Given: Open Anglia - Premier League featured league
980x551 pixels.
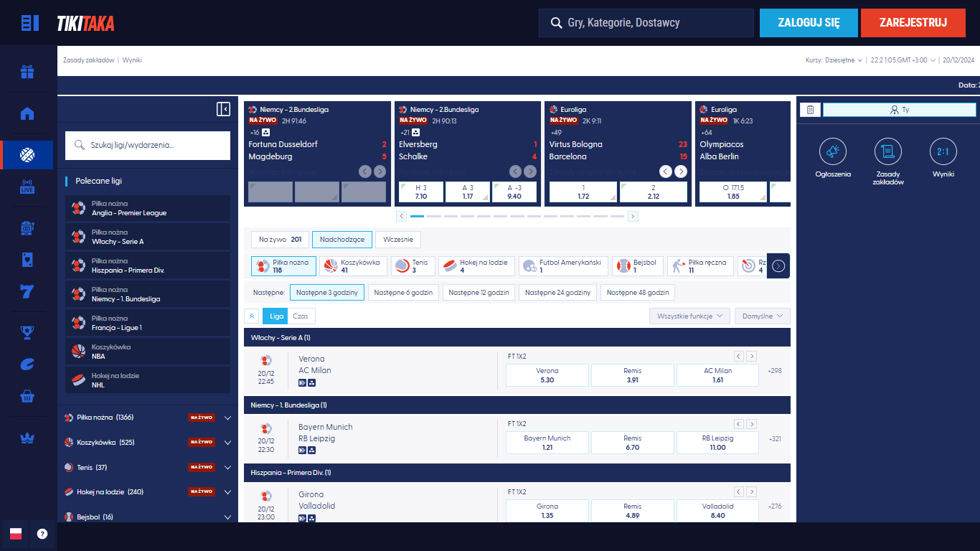Looking at the screenshot, I should click(148, 208).
